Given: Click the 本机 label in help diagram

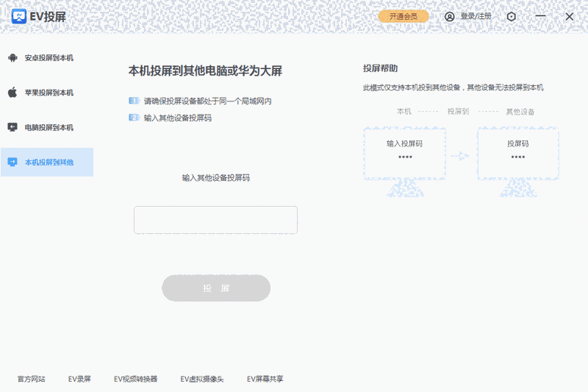Looking at the screenshot, I should [x=404, y=111].
